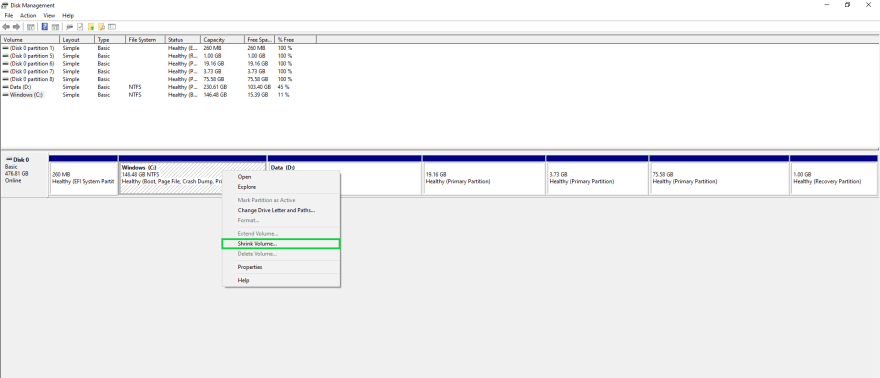Screen dimensions: 880x378
Task: Choose Explore in the context menu
Action: 282,187
